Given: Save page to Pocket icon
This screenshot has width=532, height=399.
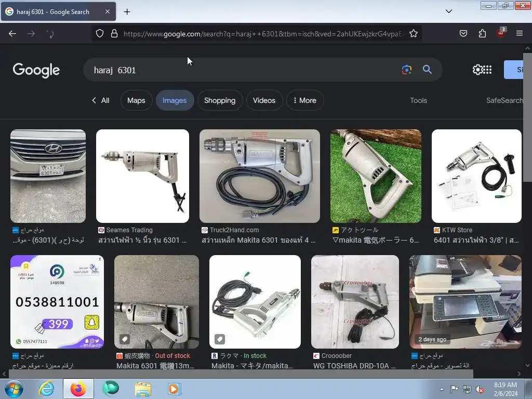Looking at the screenshot, I should tap(463, 33).
